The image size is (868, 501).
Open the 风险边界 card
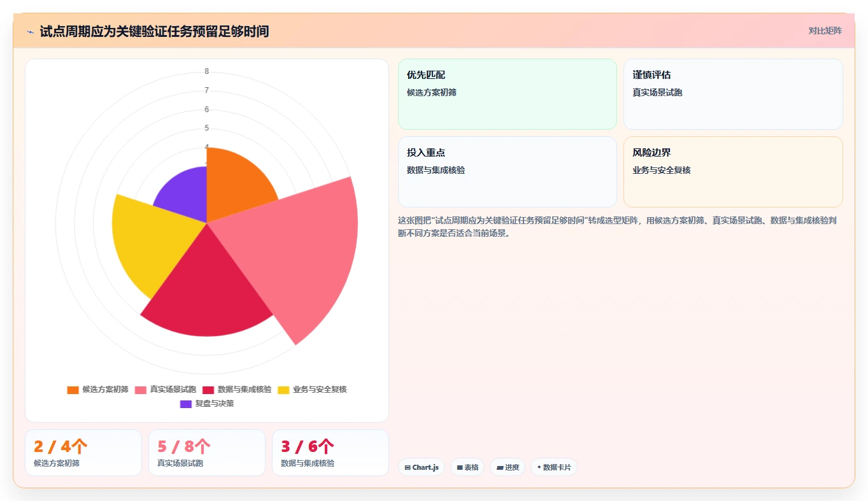(x=733, y=172)
